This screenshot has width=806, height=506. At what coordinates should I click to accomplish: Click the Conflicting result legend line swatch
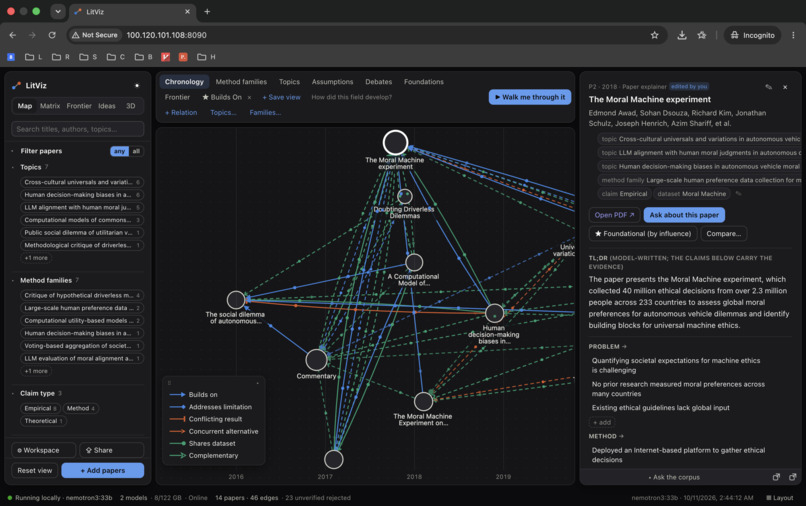177,419
